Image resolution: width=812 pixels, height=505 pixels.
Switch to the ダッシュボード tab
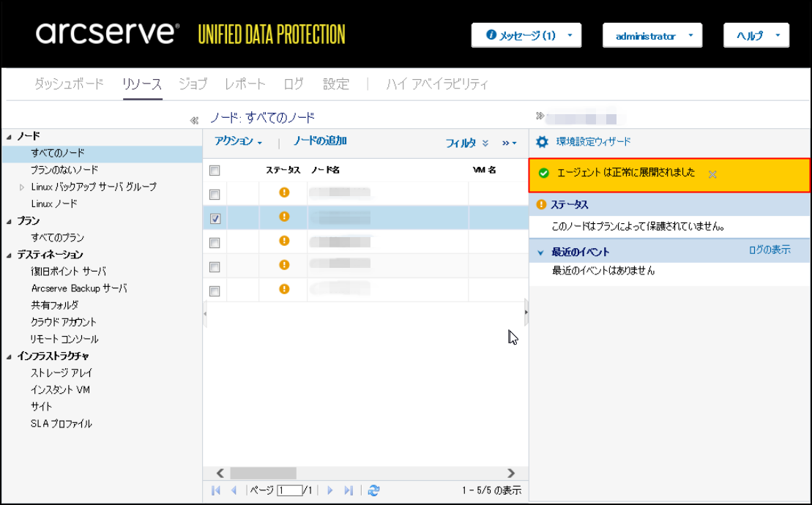click(x=70, y=83)
